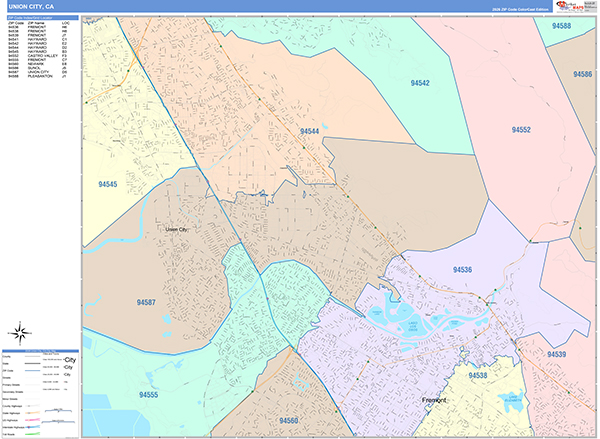Click the Primary Streets legend label
600x439 pixels.
[11, 385]
